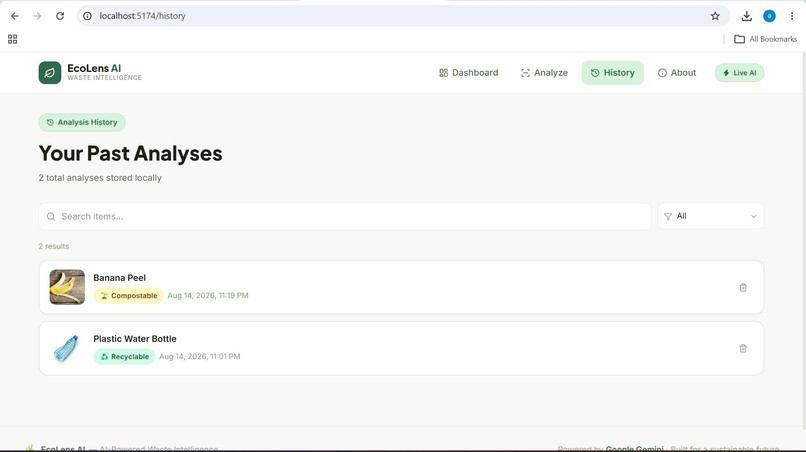This screenshot has height=452, width=806.
Task: Click the search magnifier icon
Action: tap(51, 216)
